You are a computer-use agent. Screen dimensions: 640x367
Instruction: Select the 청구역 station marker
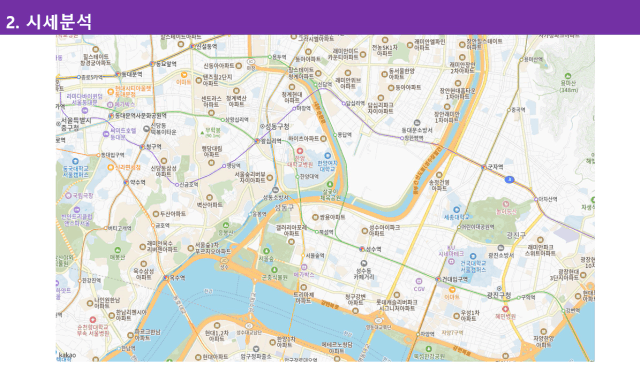pyautogui.click(x=142, y=147)
